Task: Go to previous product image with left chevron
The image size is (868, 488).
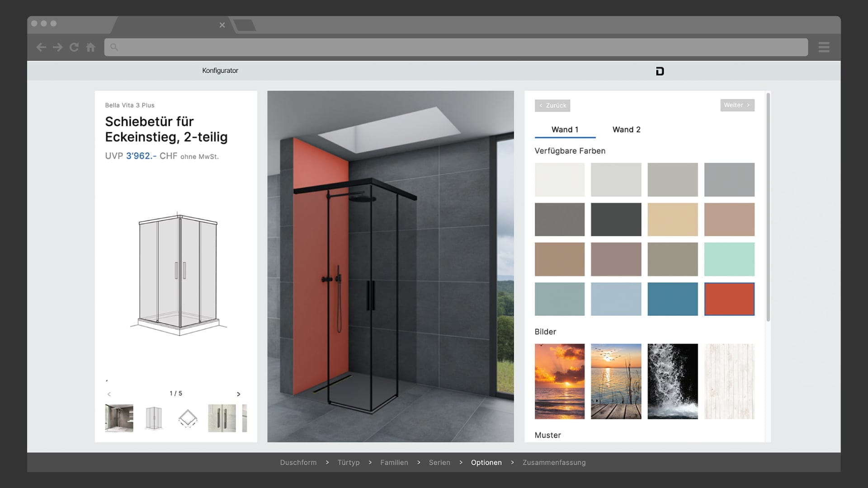Action: point(109,394)
